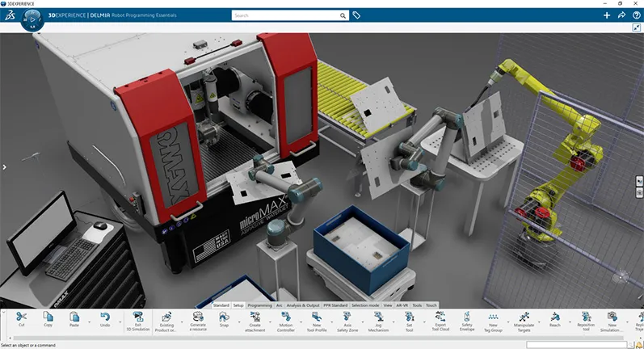Open the Analysis & Output tab
644x349 pixels.
(x=303, y=305)
